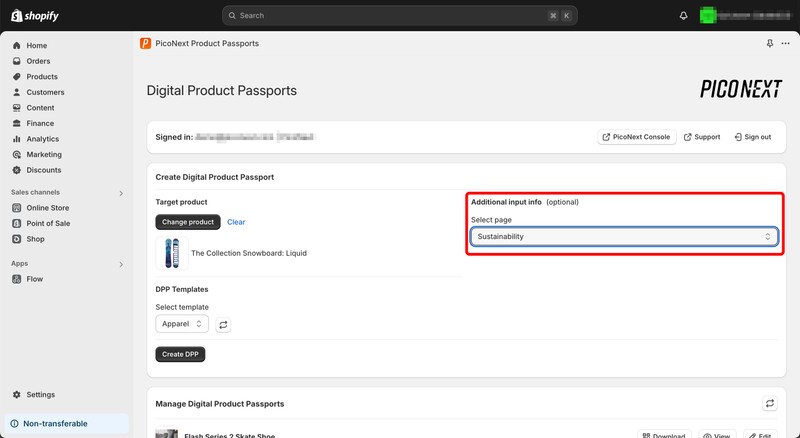This screenshot has width=800, height=438.
Task: Open the Flow app
Action: 35,280
